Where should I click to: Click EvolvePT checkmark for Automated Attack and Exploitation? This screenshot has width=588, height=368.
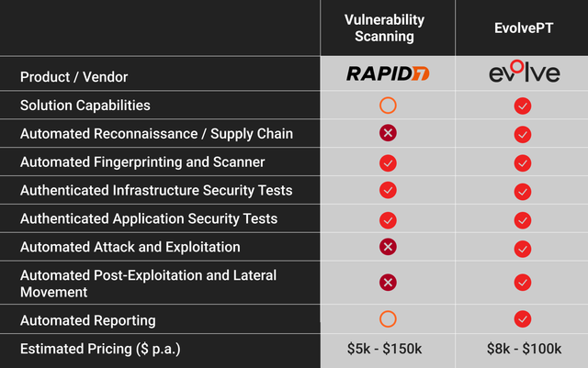[523, 248]
